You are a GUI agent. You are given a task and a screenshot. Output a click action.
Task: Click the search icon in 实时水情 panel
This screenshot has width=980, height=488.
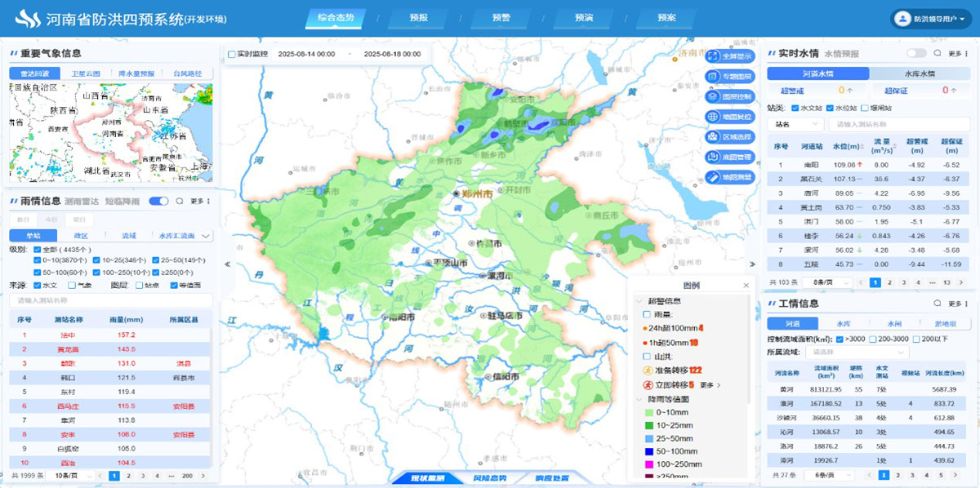(938, 54)
